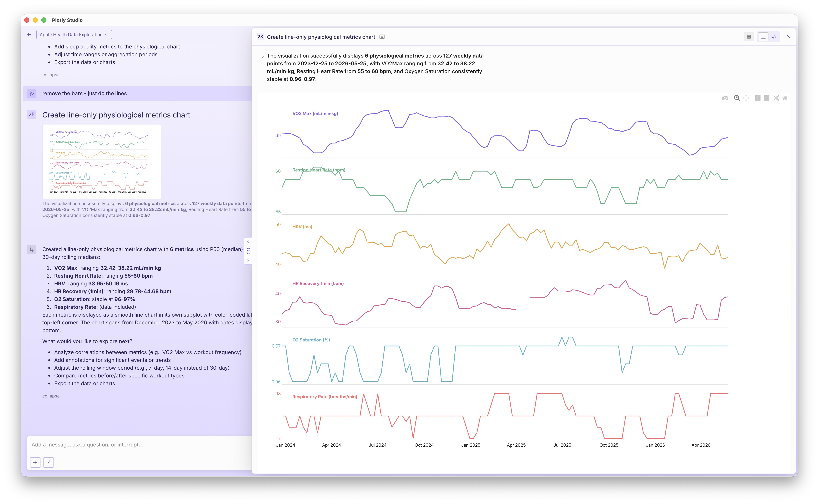This screenshot has width=819, height=504.
Task: Click the step number 25 badge
Action: (x=31, y=115)
